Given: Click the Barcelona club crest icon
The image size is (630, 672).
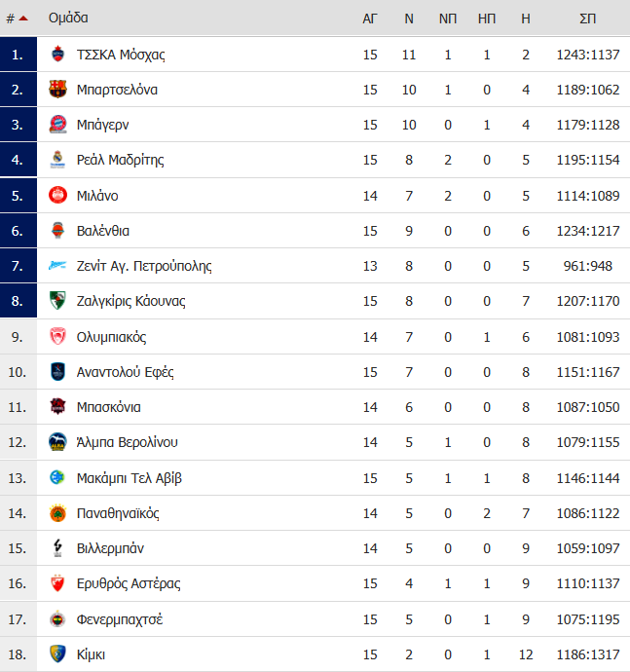Looking at the screenshot, I should pyautogui.click(x=57, y=90).
